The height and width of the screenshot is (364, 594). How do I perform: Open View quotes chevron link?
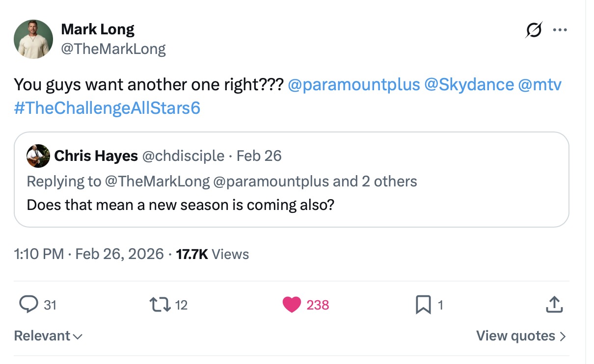point(521,336)
